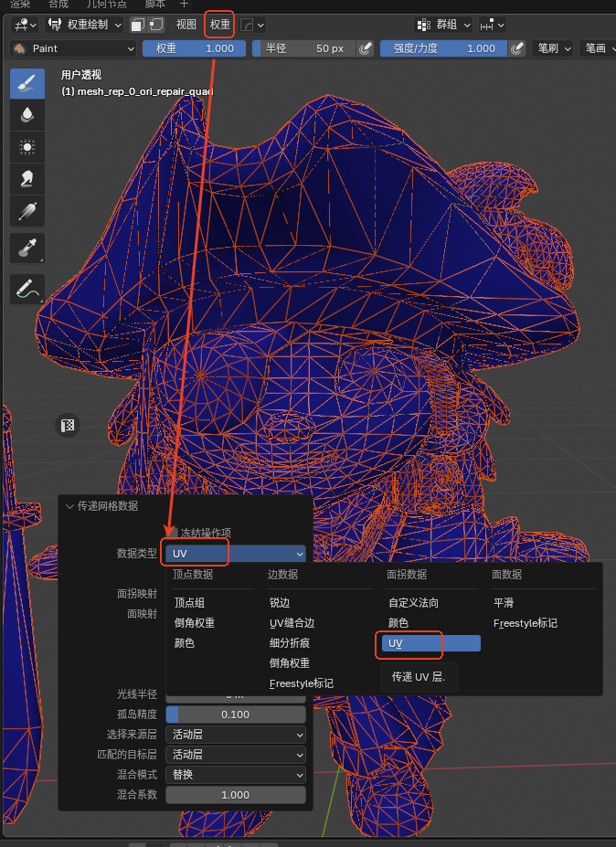Toggle pen pressure for strength (强度/力度)
Viewport: 616px width, 847px height.
point(517,48)
